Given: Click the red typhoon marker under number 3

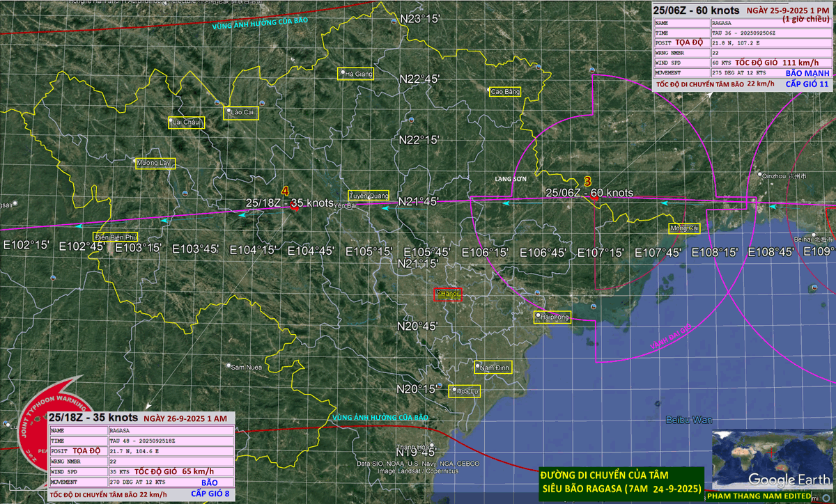Looking at the screenshot, I should coord(594,199).
